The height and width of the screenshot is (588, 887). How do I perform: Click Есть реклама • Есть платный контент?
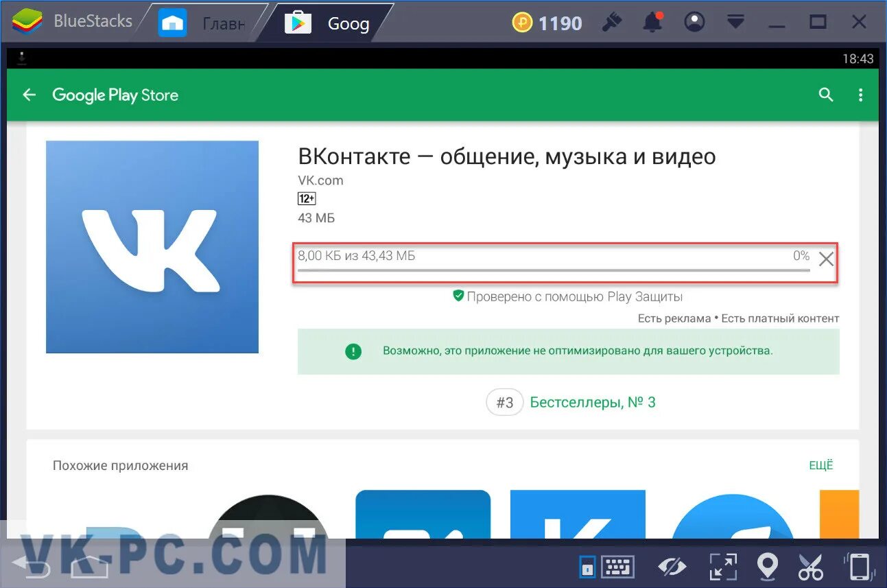[738, 318]
